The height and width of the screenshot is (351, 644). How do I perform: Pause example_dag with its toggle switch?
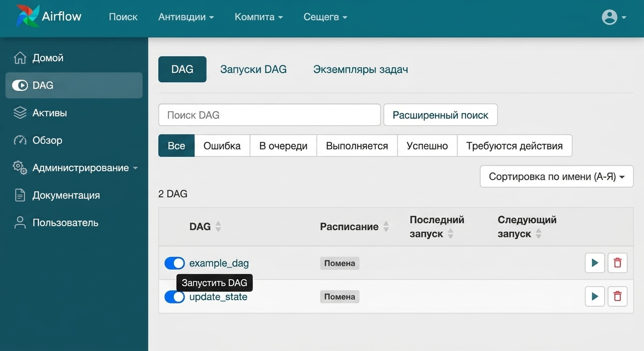[174, 263]
